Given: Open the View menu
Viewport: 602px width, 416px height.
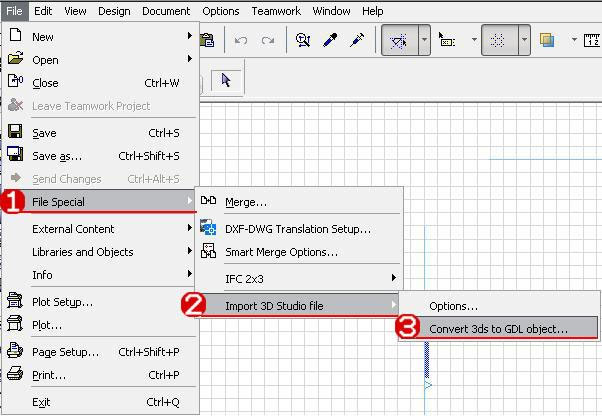Looking at the screenshot, I should tap(75, 11).
